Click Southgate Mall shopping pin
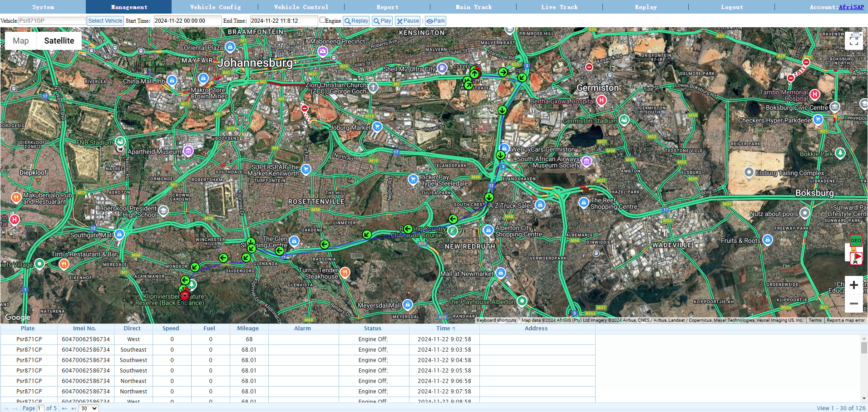The width and height of the screenshot is (868, 412). (x=119, y=234)
